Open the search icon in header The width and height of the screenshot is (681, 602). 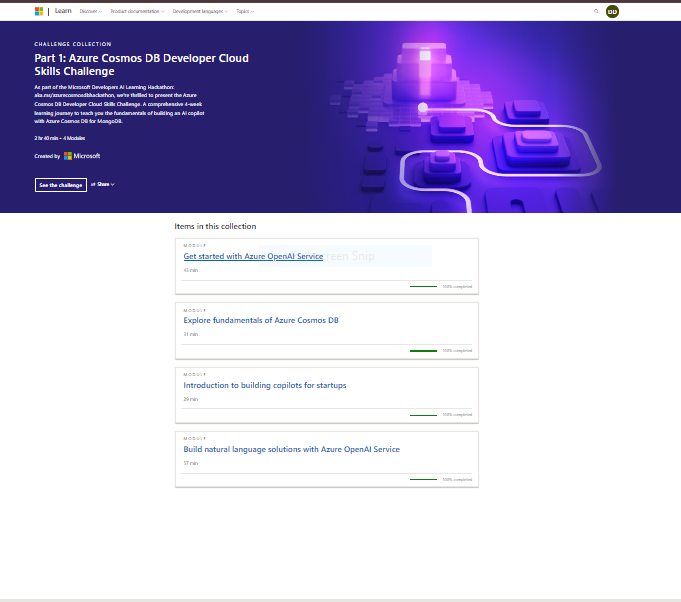coord(596,11)
